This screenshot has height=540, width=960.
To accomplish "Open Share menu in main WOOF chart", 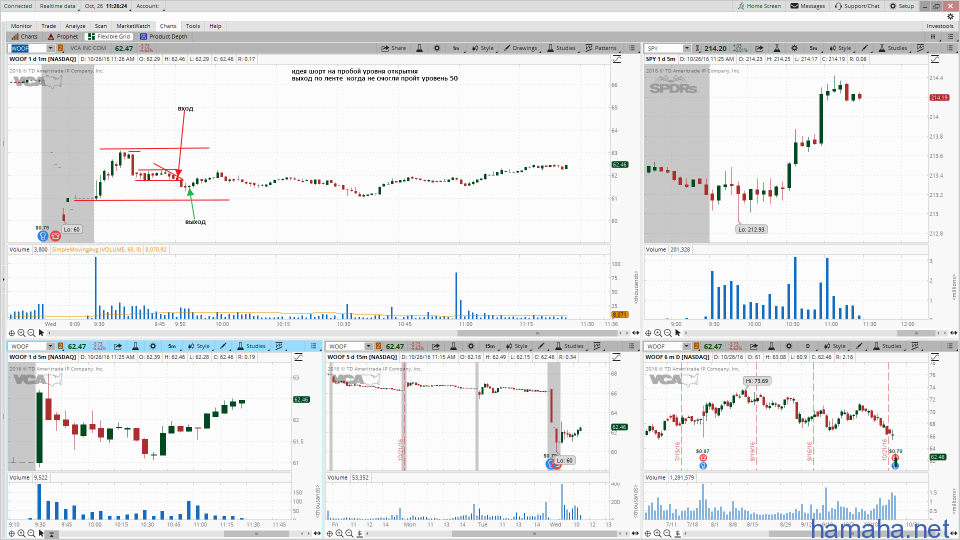I will [x=394, y=48].
